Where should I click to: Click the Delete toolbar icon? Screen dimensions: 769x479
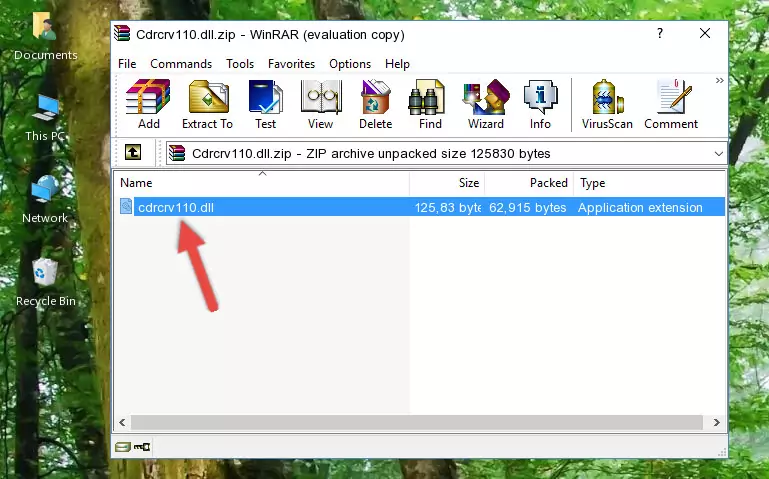click(375, 104)
